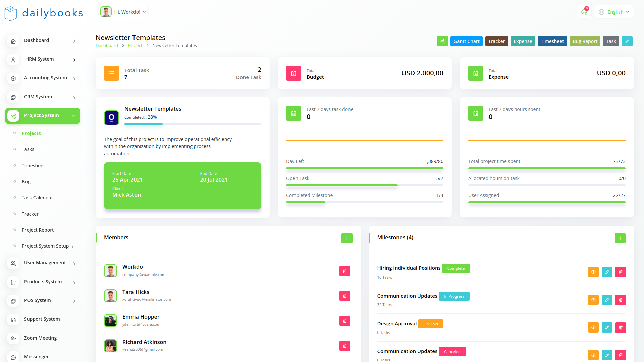644x362 pixels.
Task: Click the Gantt Chart button
Action: pos(466,41)
